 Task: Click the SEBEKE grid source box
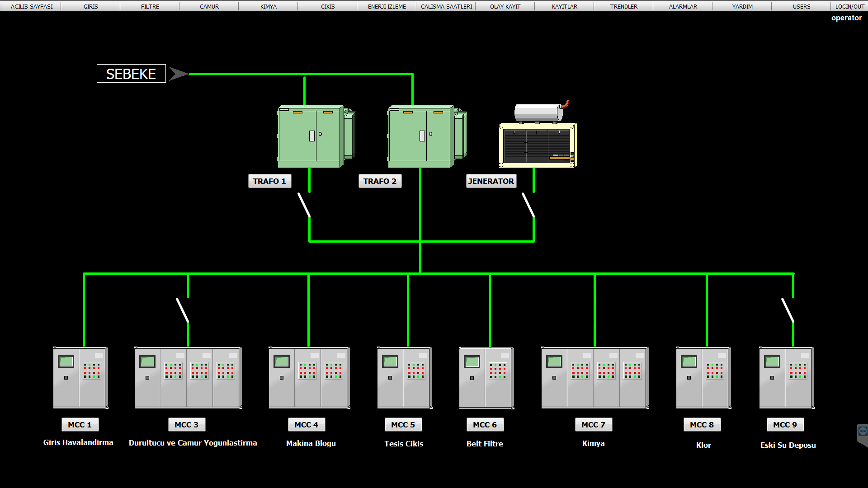tap(131, 74)
